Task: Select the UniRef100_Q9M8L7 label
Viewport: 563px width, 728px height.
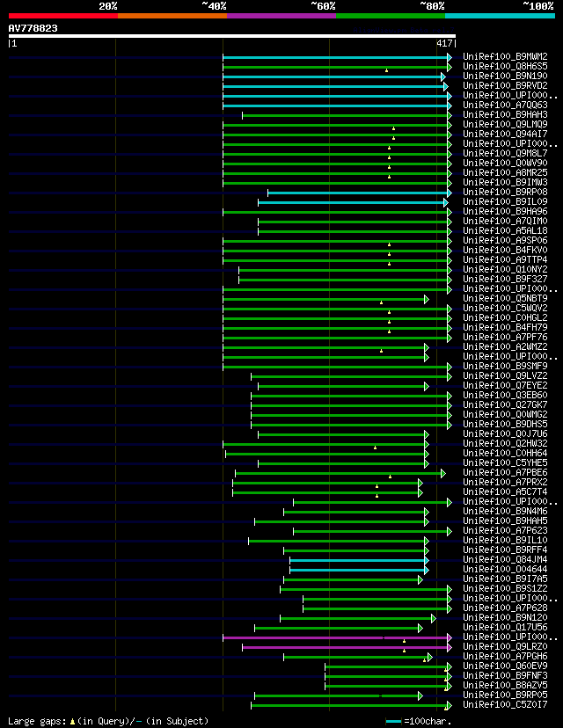Action: 506,154
